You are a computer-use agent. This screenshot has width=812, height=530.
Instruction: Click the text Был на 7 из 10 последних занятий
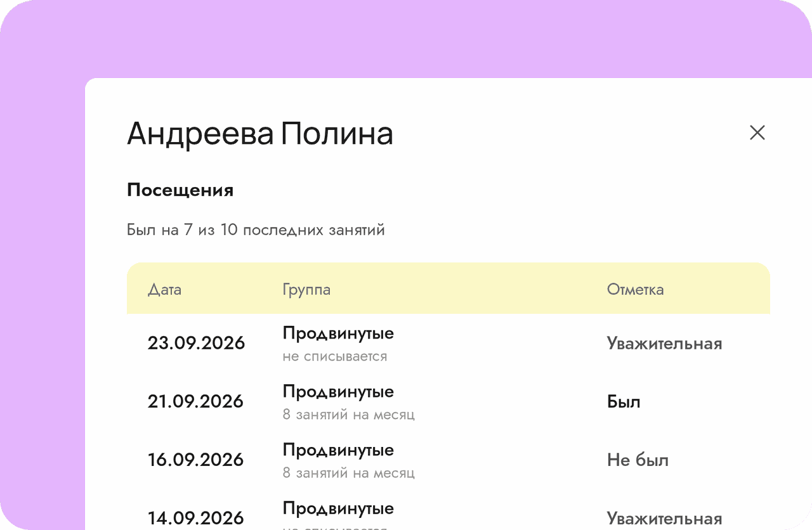(256, 229)
